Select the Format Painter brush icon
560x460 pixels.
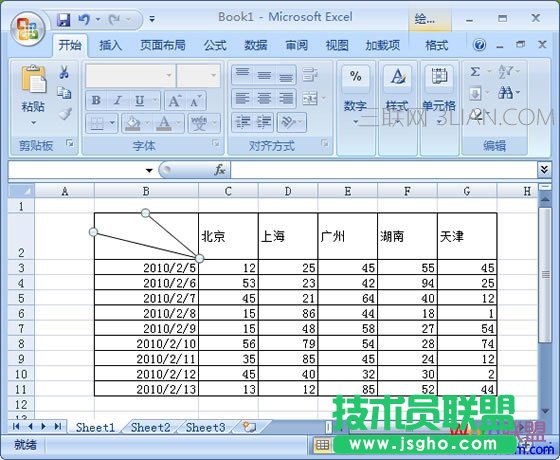tap(65, 114)
